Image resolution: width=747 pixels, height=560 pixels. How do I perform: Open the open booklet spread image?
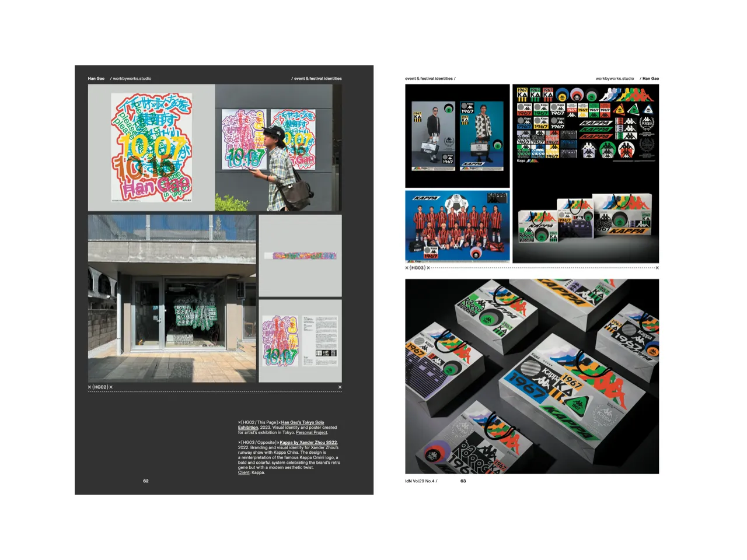coord(301,341)
